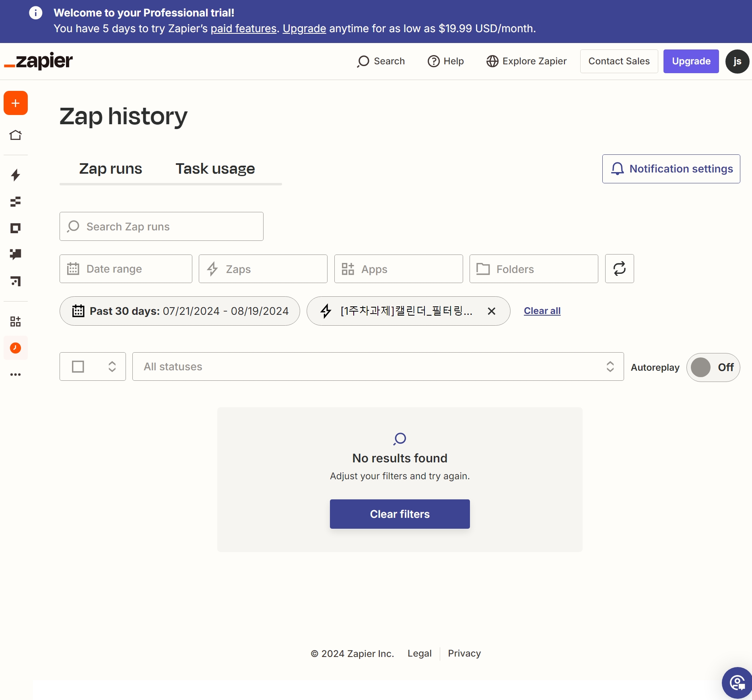Expand the bulk select options arrows
The width and height of the screenshot is (752, 700).
pyautogui.click(x=112, y=366)
